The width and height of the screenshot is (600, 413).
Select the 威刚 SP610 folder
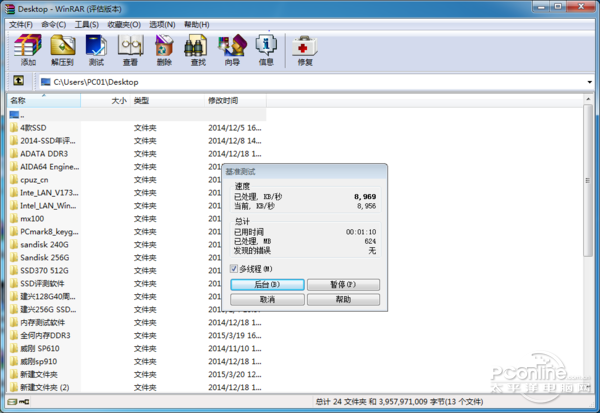pyautogui.click(x=39, y=348)
